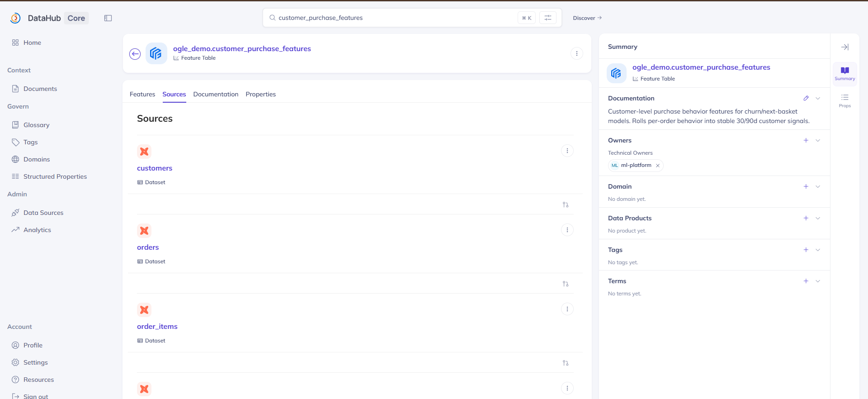Remove the ml-platform owner

tap(658, 166)
